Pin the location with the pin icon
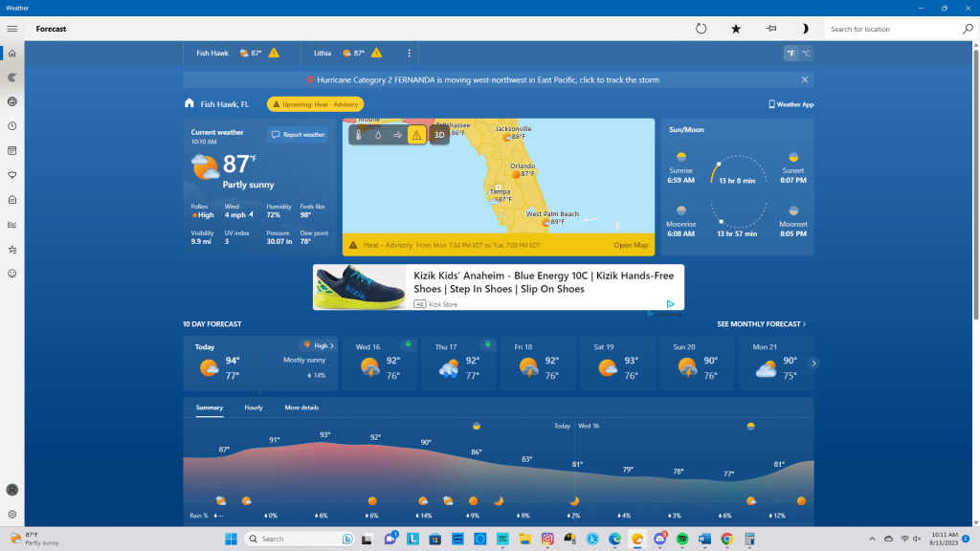This screenshot has height=551, width=980. (770, 29)
